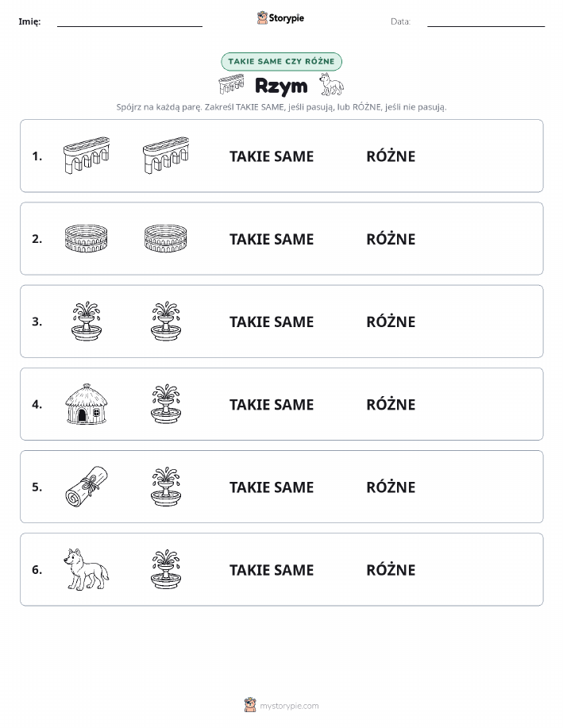The height and width of the screenshot is (728, 563).
Task: Click the rolled scroll image in row 5
Action: click(87, 487)
